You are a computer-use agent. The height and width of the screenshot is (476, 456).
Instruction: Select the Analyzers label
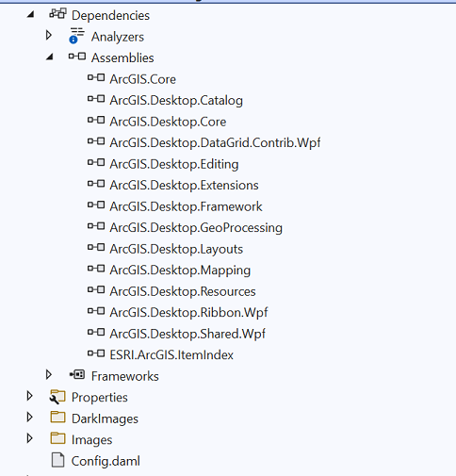118,37
